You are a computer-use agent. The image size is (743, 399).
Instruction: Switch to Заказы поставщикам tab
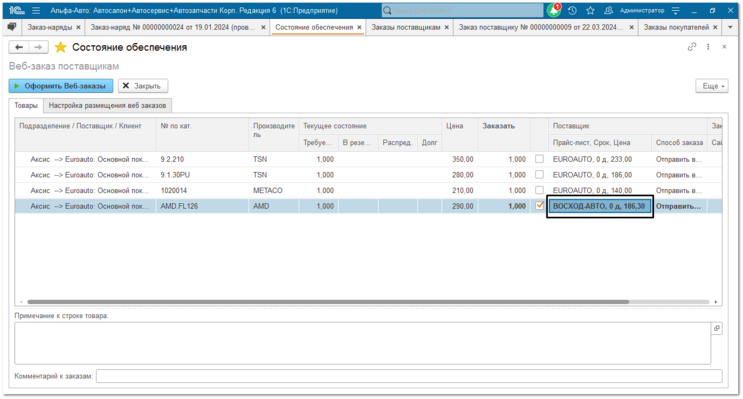pos(406,27)
